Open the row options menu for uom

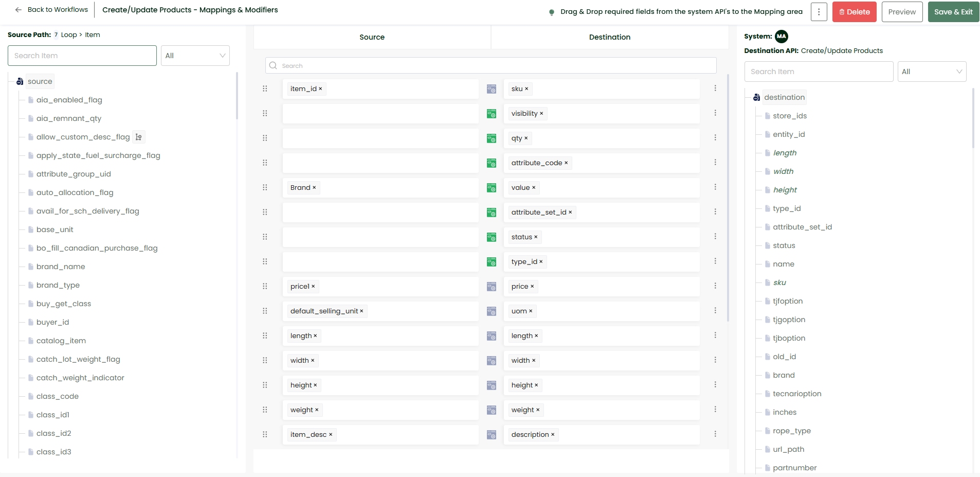point(715,310)
